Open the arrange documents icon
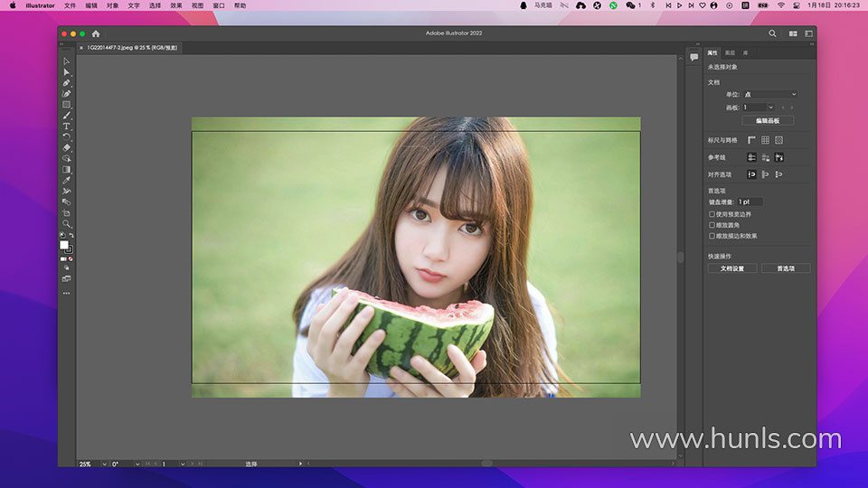868x488 pixels. 793,33
